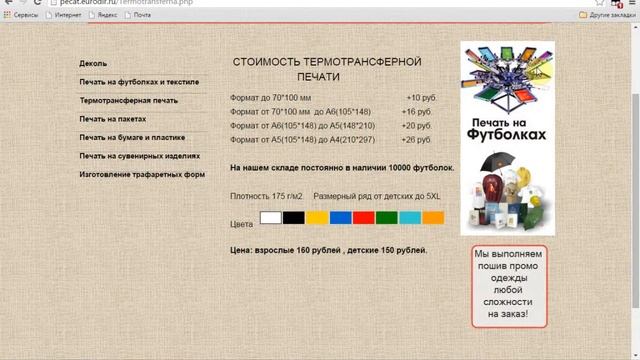Select the orange color swatch
640x360 pixels.
click(433, 218)
